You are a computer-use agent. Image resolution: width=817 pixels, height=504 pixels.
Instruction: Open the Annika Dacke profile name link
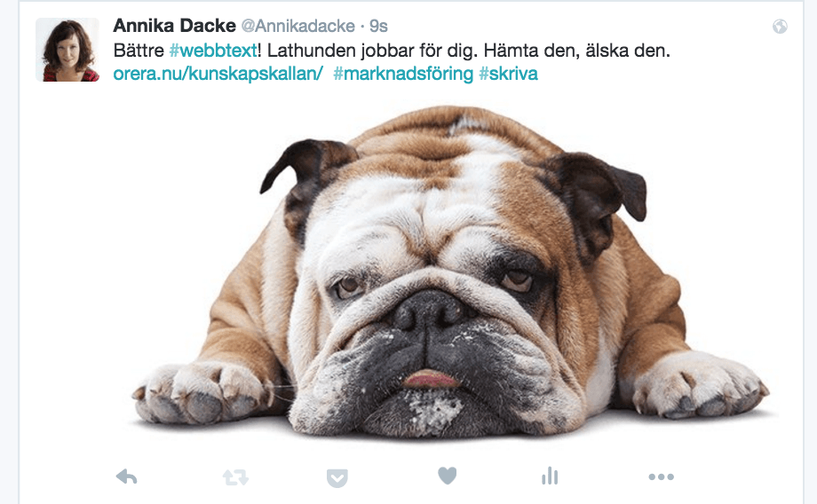175,26
